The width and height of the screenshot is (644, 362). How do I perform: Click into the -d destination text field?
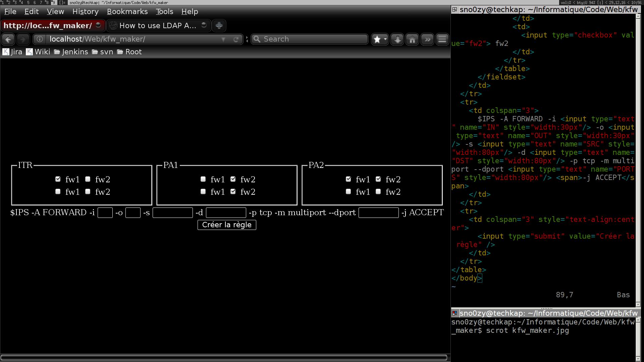[226, 213]
